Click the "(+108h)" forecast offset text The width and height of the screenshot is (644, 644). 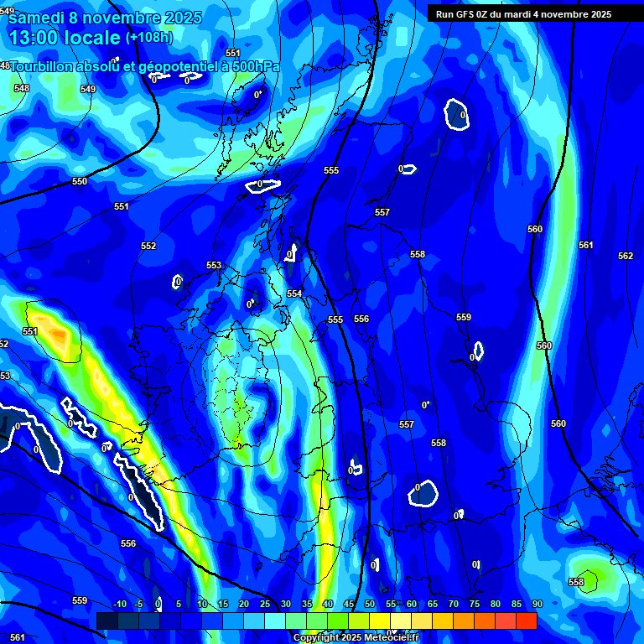pyautogui.click(x=149, y=38)
